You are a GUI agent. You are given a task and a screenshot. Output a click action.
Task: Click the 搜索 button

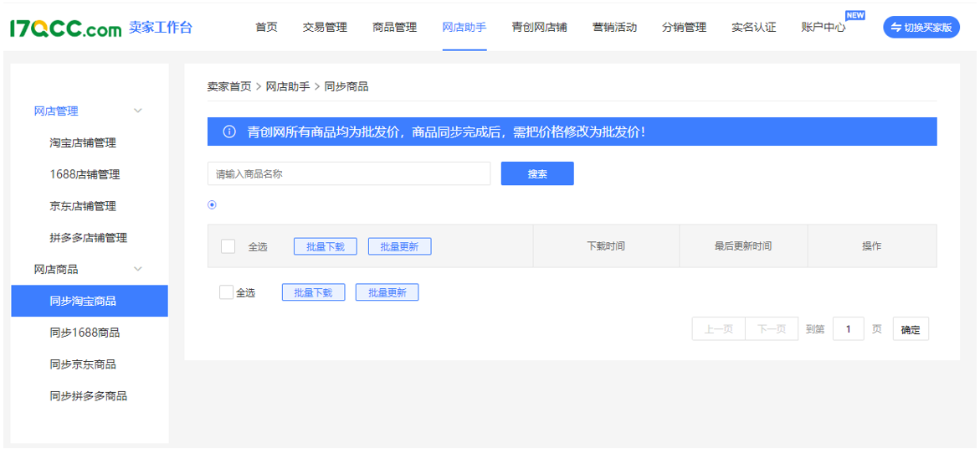(x=537, y=173)
